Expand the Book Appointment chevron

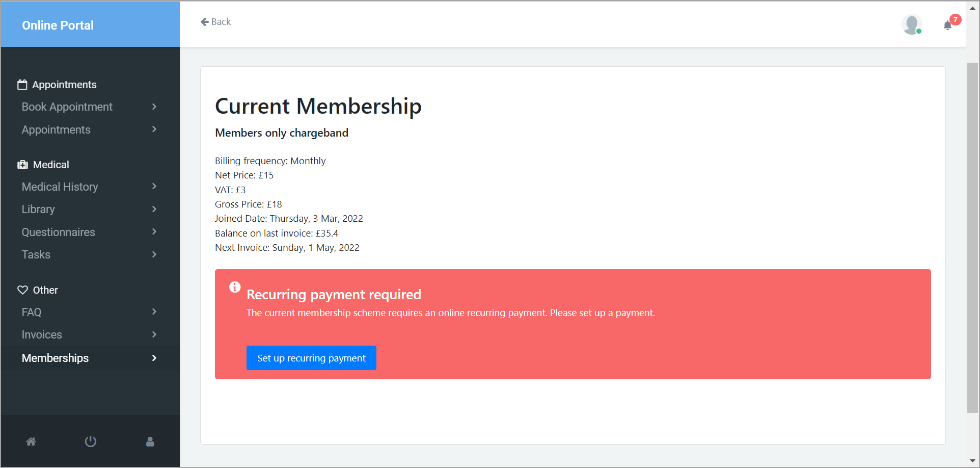tap(154, 107)
